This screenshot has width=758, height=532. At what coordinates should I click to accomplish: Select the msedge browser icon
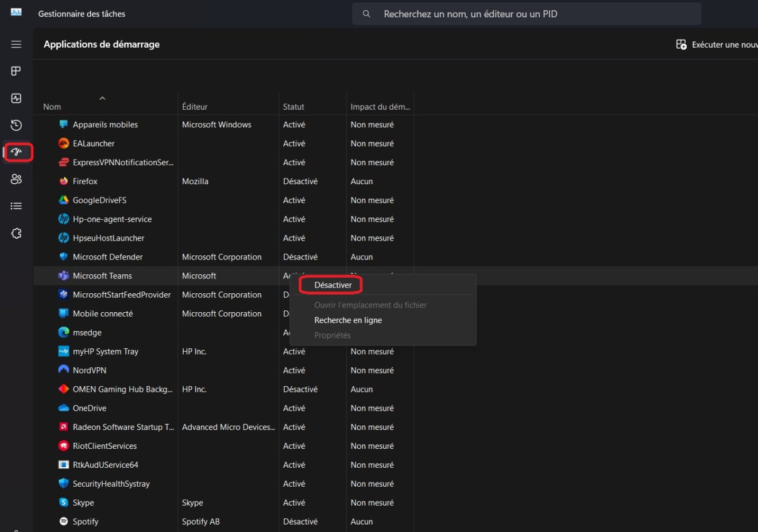click(64, 333)
